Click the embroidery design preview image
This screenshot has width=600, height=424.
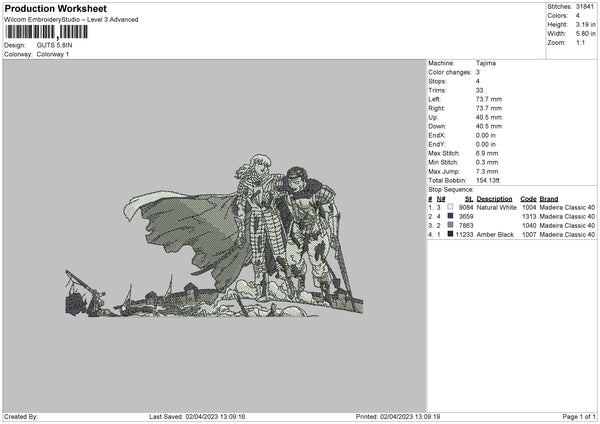pyautogui.click(x=214, y=236)
